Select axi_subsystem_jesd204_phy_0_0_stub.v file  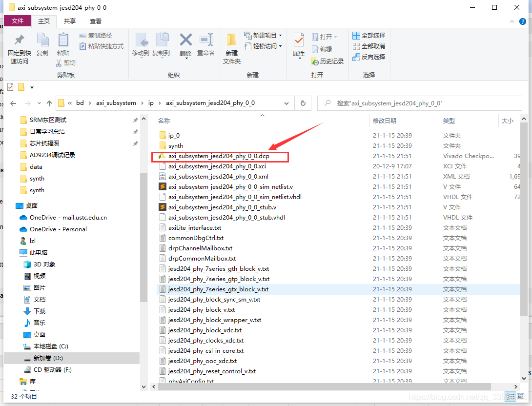point(222,207)
